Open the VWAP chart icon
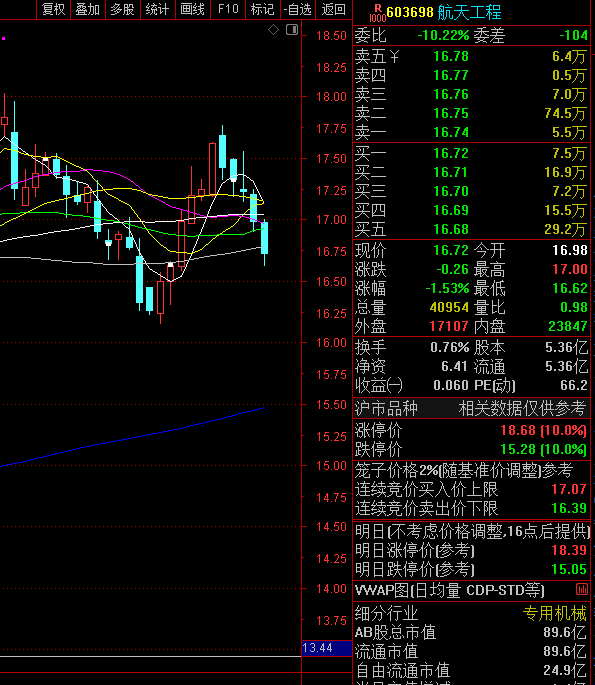The image size is (595, 685). 581,589
